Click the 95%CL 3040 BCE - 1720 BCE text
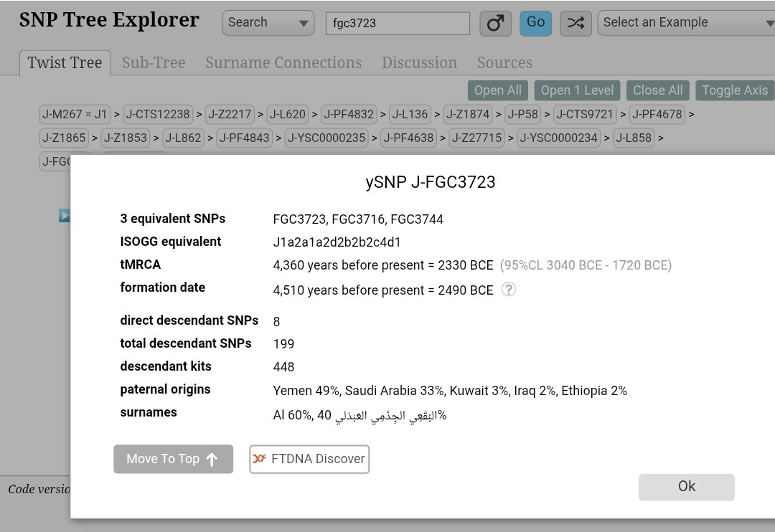The height and width of the screenshot is (532, 775). (586, 265)
